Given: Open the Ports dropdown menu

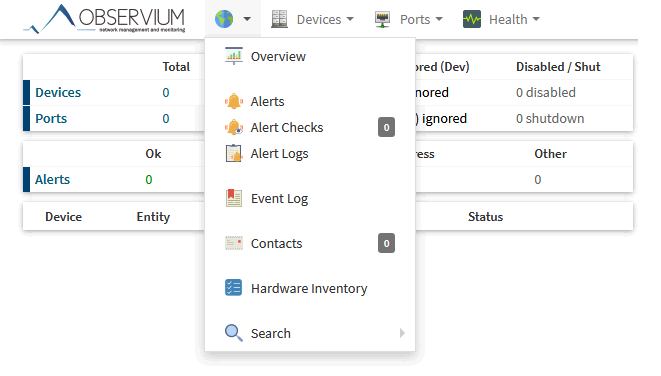Looking at the screenshot, I should [421, 19].
